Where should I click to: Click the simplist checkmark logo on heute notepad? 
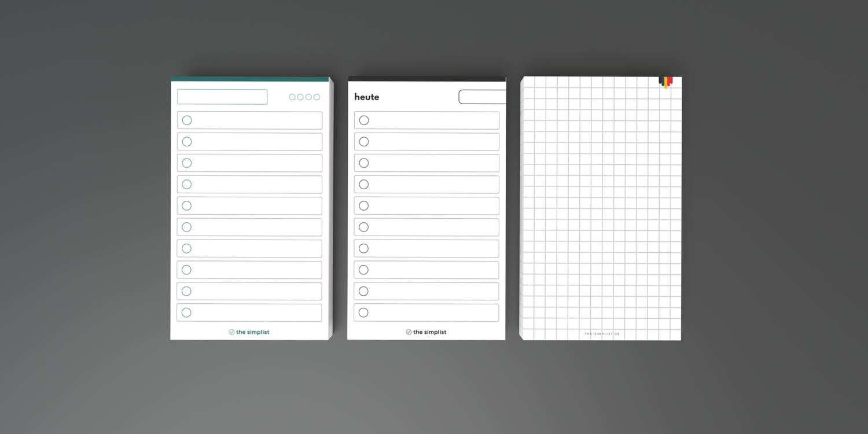pos(409,332)
